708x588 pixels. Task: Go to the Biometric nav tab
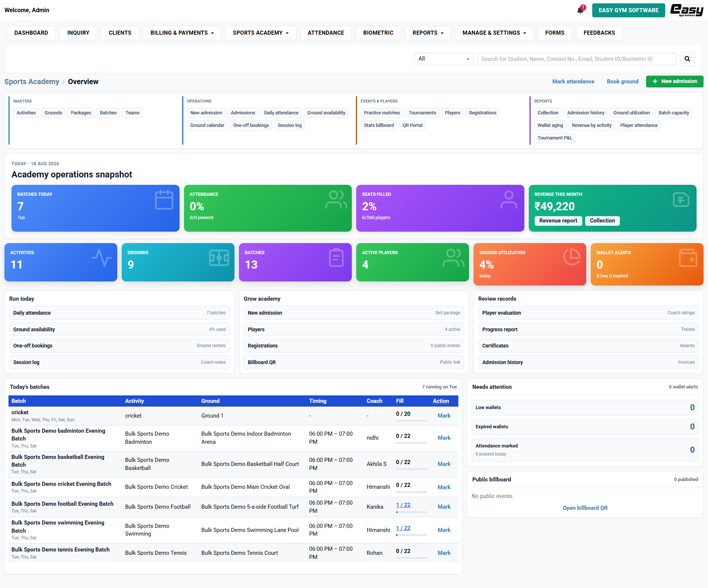378,33
